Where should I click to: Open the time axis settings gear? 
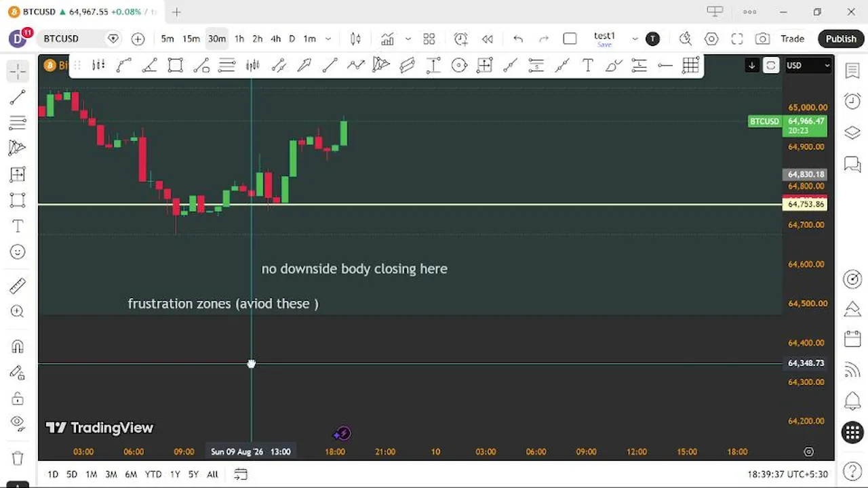808,451
